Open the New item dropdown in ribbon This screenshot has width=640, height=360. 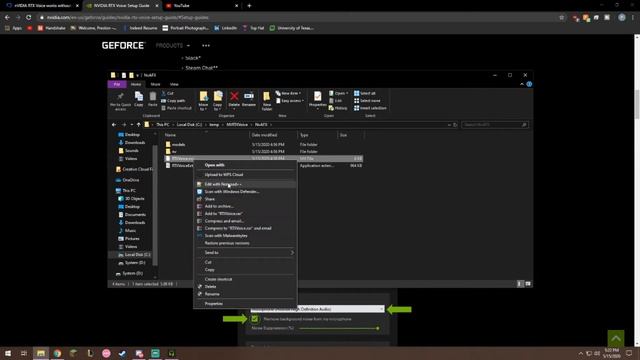coord(289,93)
